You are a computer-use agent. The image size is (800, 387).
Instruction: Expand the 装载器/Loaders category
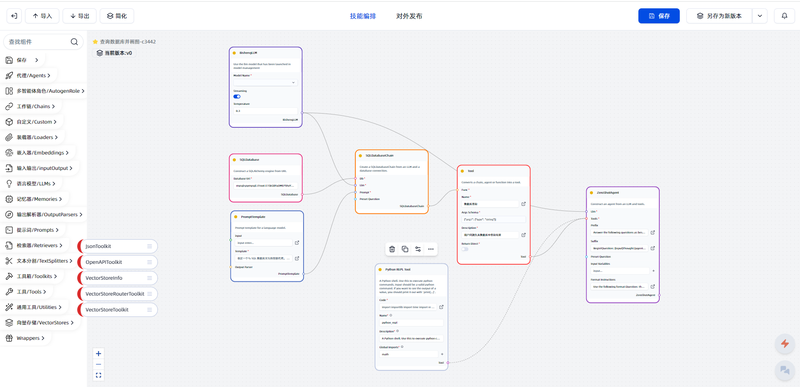pos(33,137)
